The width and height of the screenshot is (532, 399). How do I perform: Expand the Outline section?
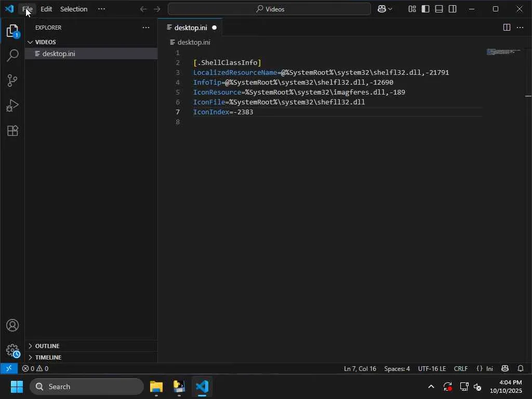coord(47,346)
